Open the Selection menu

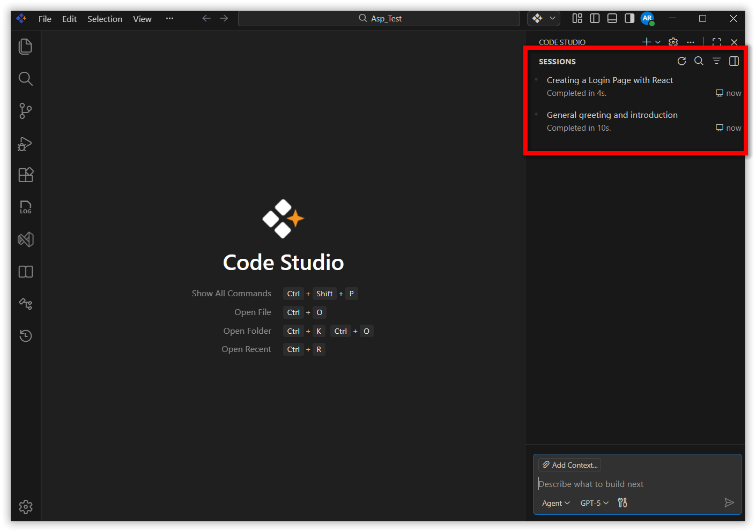tap(105, 19)
